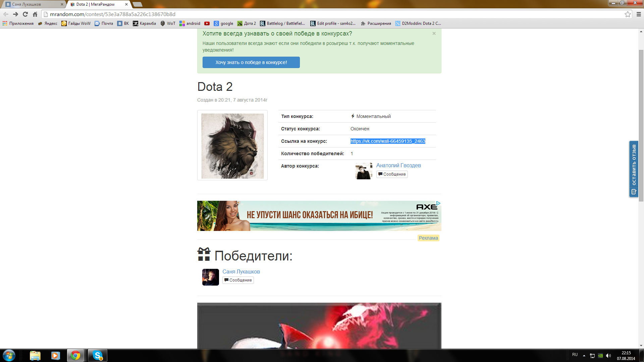Viewport: 644px width, 362px height.
Task: Click the page vertical scrollbar thumb
Action: 641,126
